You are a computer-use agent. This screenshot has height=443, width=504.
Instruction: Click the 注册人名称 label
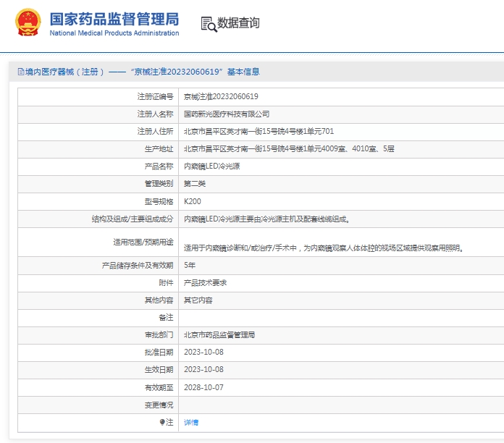pos(155,114)
